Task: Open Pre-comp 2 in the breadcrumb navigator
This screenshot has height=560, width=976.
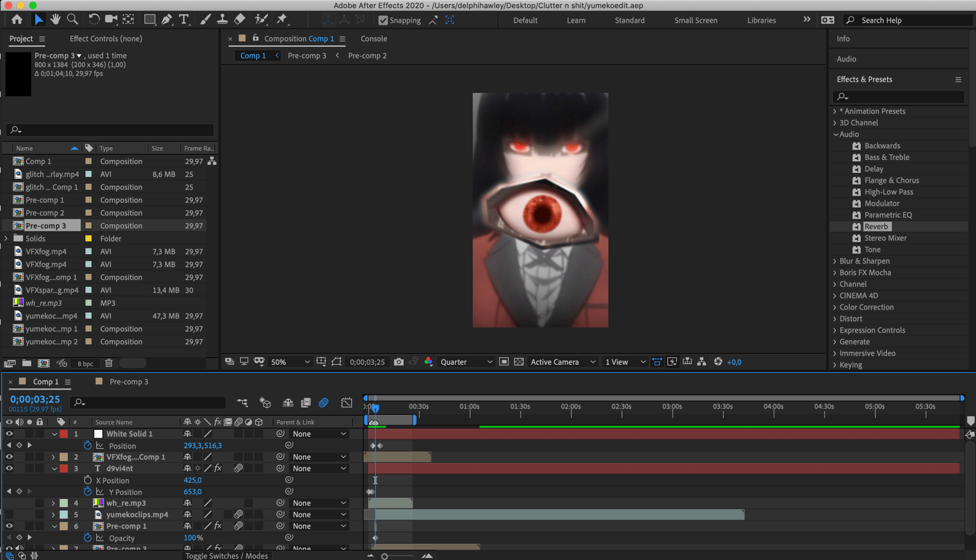Action: coord(367,55)
